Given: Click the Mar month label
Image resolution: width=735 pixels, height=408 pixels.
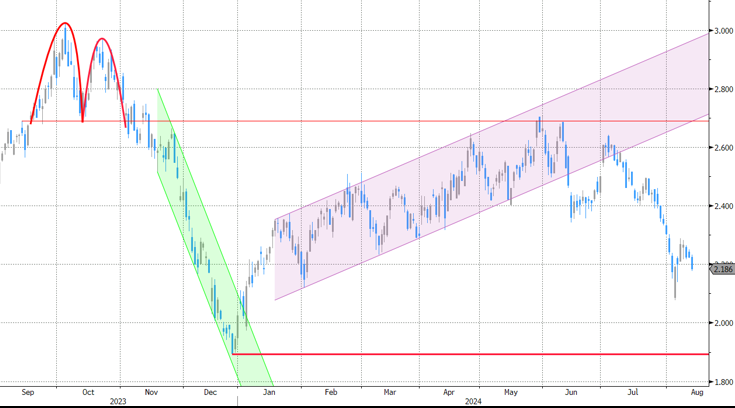Looking at the screenshot, I should coord(390,392).
